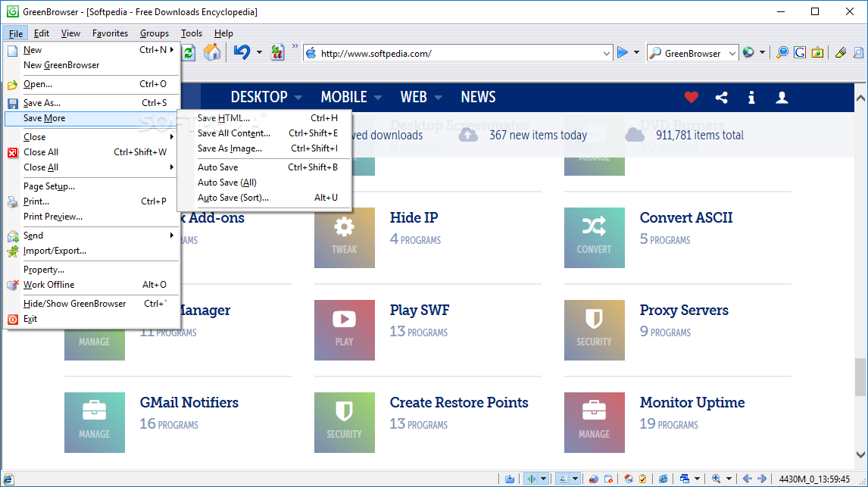Click the status bar popup window filter icon
The width and height of the screenshot is (868, 487).
point(608,479)
